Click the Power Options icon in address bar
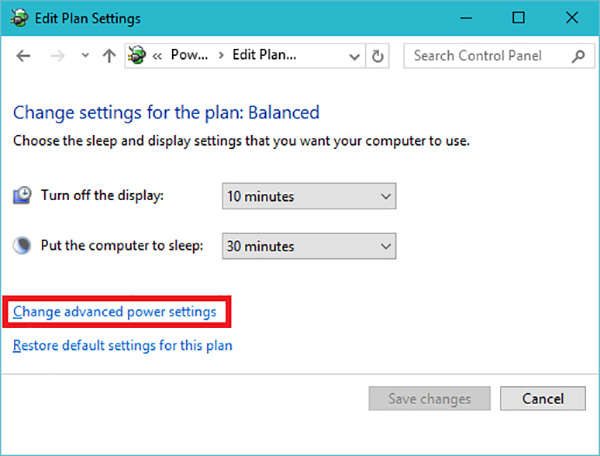The width and height of the screenshot is (600, 456). click(139, 56)
